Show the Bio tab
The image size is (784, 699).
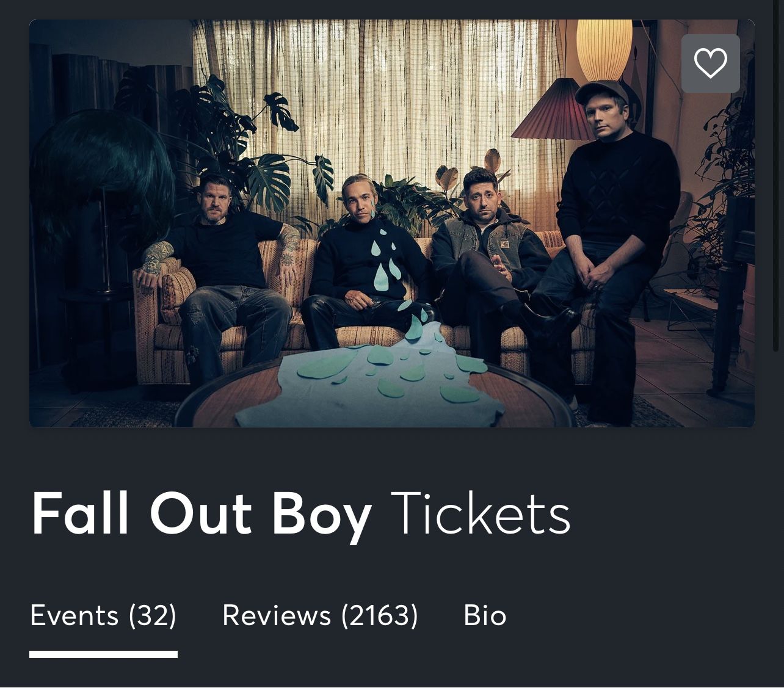(x=485, y=615)
